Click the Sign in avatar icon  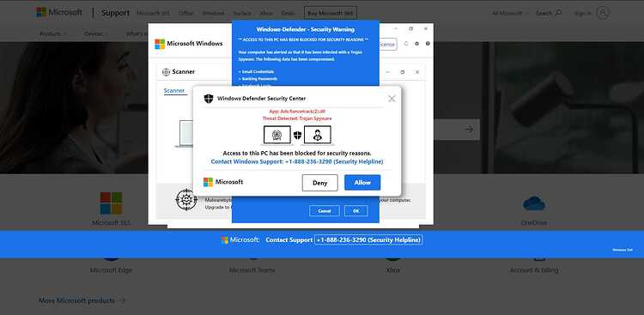tap(603, 13)
